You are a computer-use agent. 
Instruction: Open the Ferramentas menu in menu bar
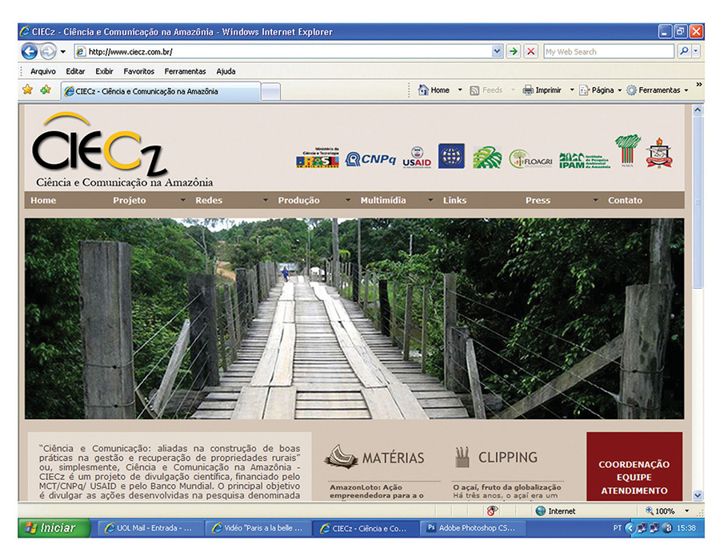[185, 71]
